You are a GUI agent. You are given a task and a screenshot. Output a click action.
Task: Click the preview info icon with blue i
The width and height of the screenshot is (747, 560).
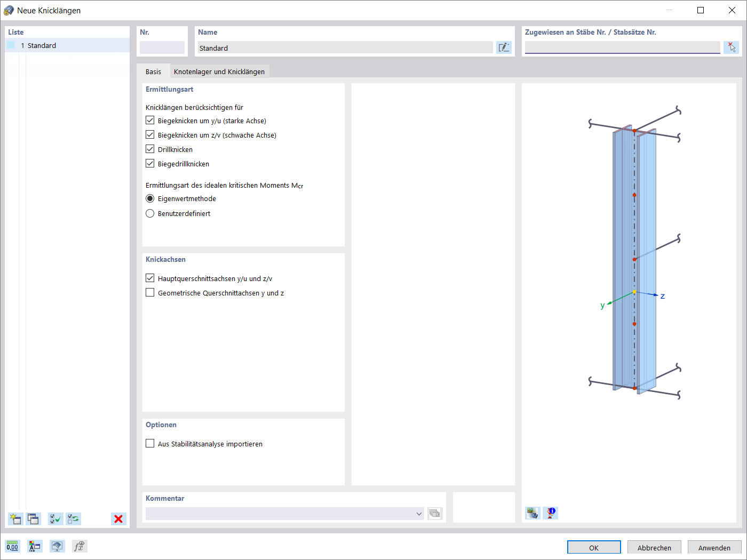(551, 513)
